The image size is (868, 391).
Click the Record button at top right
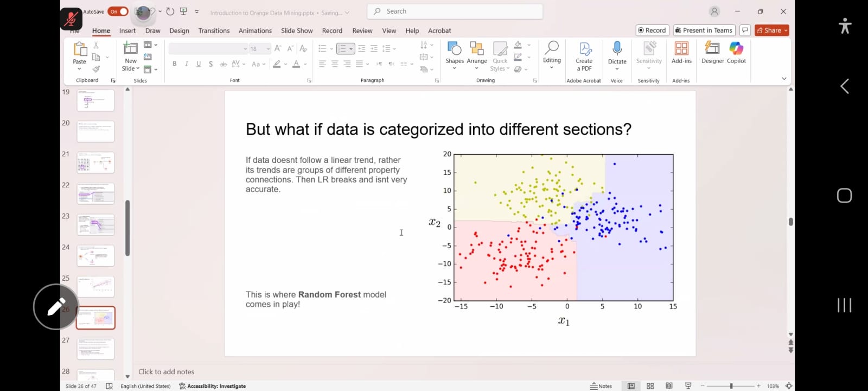[652, 30]
